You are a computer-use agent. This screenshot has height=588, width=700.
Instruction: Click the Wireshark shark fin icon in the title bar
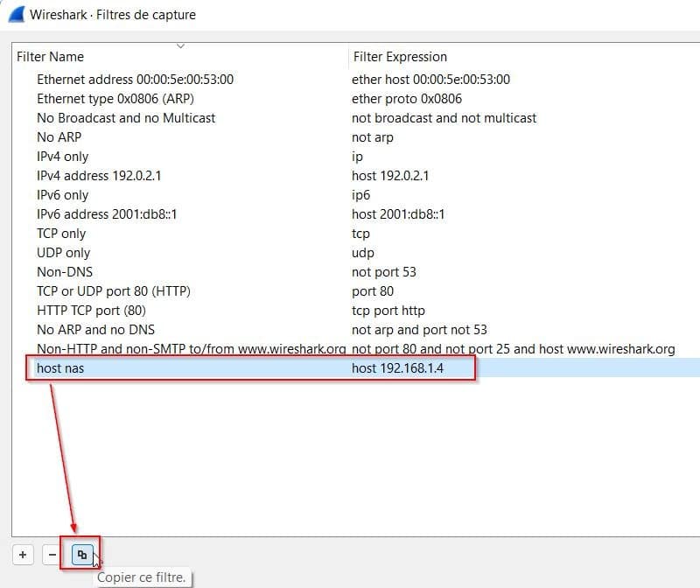coord(17,14)
